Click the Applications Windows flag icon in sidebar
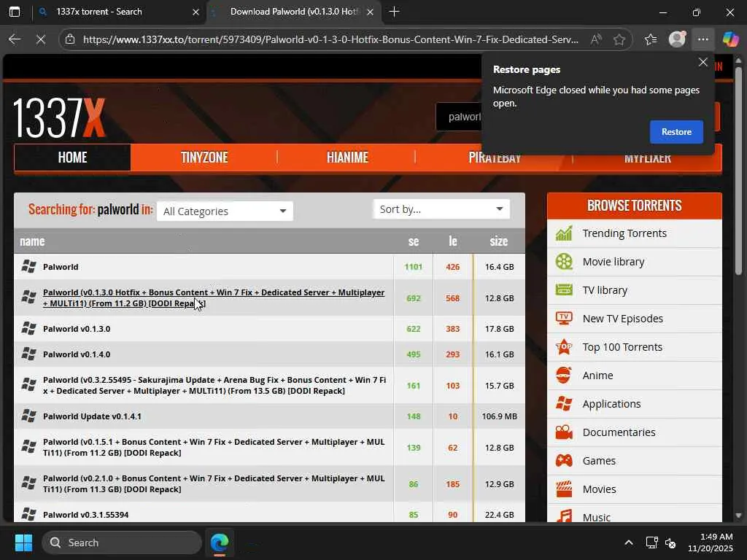This screenshot has width=747, height=560. coord(564,404)
